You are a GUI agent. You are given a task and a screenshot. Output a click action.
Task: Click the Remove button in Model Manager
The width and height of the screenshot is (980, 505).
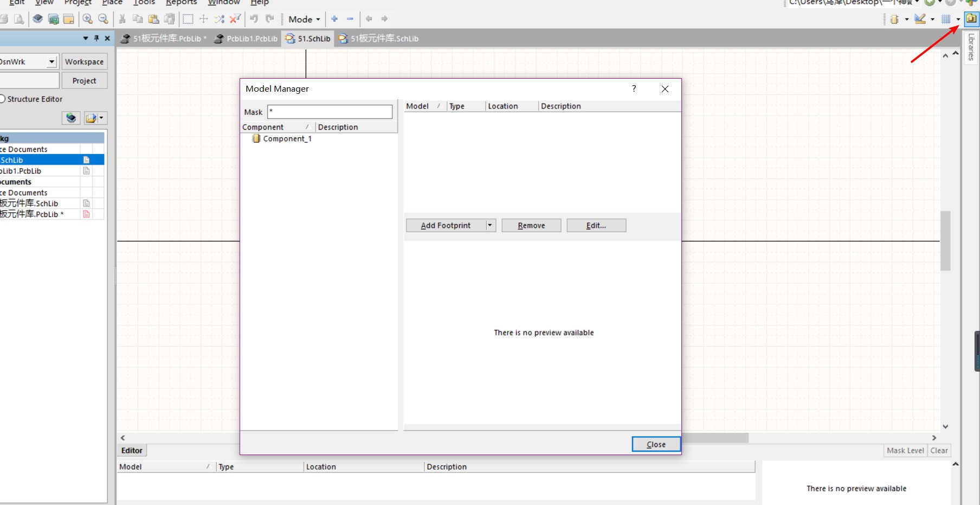coord(531,225)
